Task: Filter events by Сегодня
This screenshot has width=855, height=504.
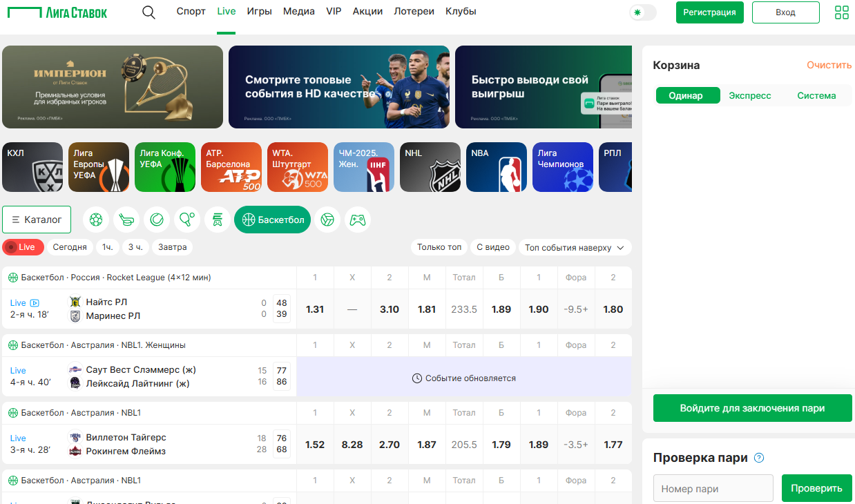Action: click(x=70, y=247)
